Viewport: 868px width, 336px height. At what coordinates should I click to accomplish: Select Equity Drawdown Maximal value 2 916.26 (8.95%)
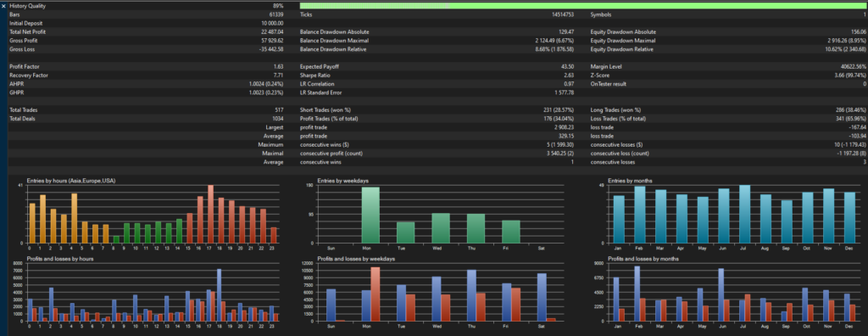click(x=847, y=41)
